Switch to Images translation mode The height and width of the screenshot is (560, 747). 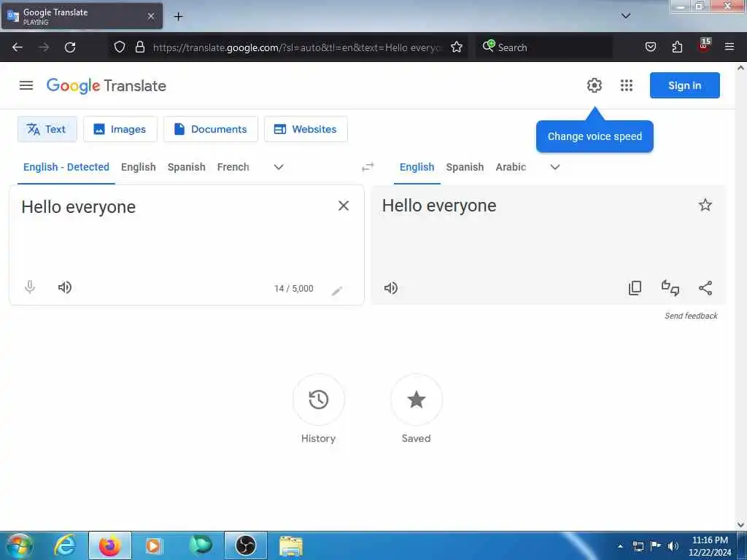click(120, 129)
